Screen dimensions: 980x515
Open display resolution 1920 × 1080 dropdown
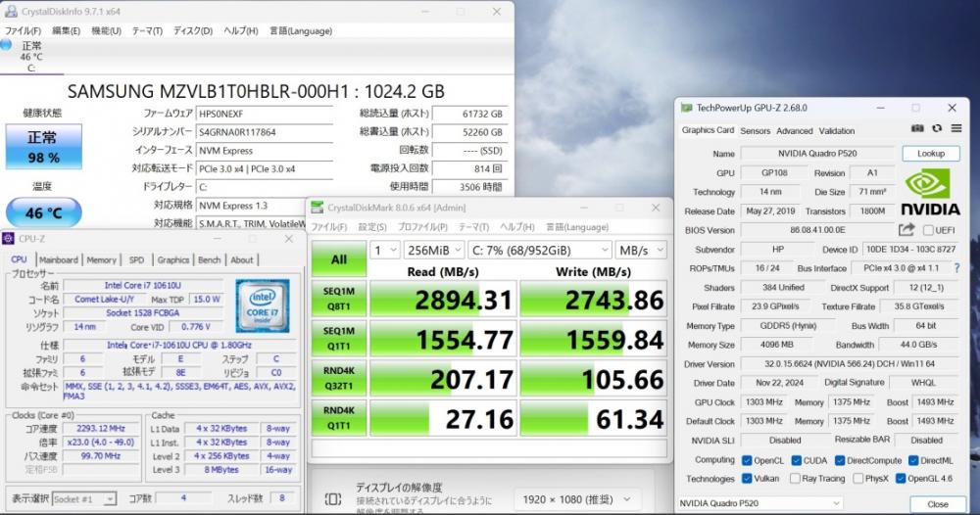[575, 499]
